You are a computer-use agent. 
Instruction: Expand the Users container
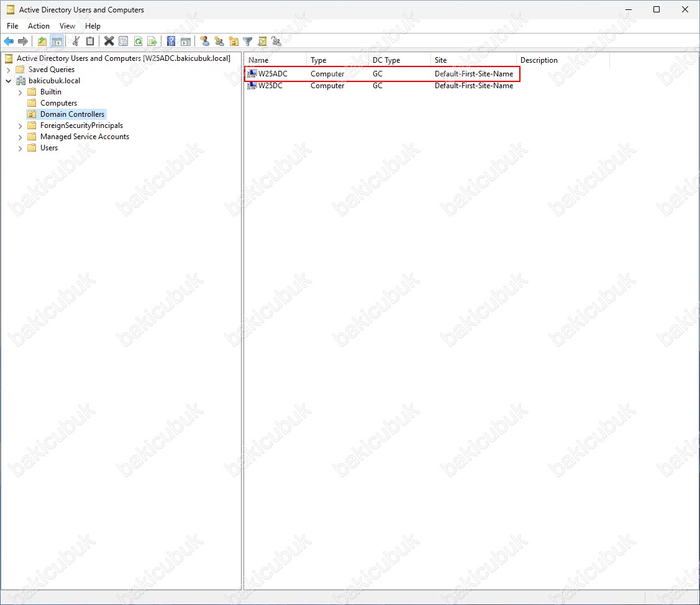pos(20,148)
